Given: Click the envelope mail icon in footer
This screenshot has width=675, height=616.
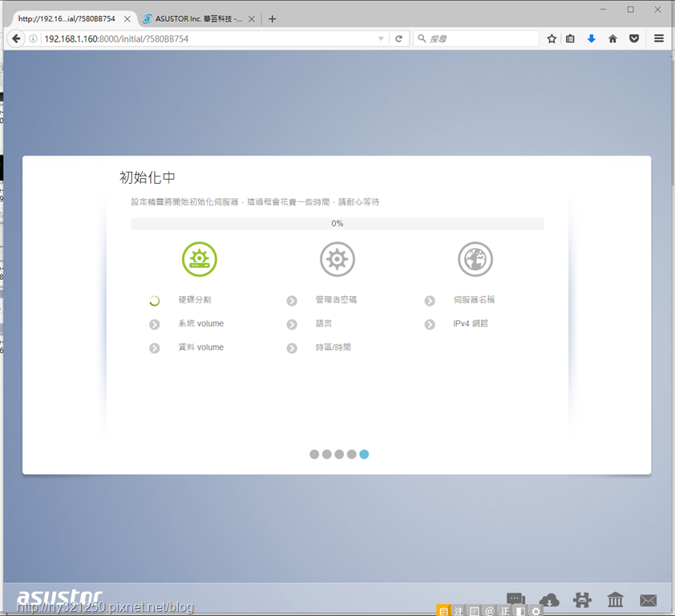Looking at the screenshot, I should 648,600.
